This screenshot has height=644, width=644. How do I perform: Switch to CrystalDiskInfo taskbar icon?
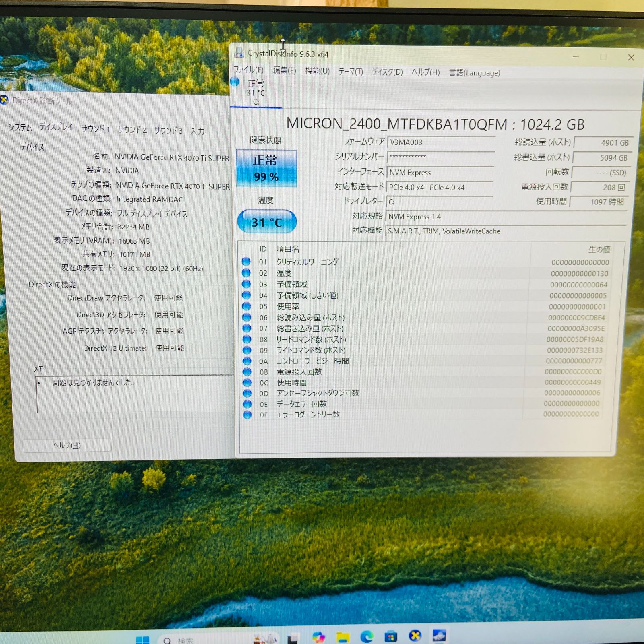(439, 635)
